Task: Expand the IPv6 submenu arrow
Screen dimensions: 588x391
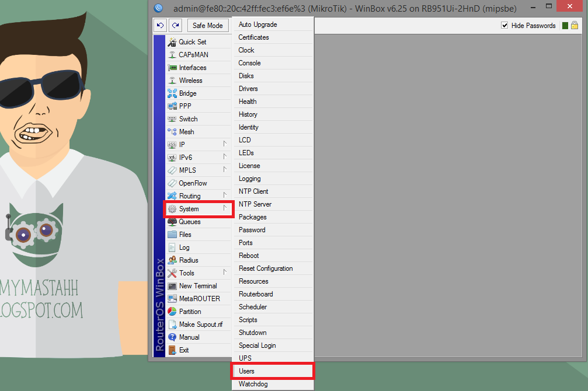Action: [x=225, y=157]
